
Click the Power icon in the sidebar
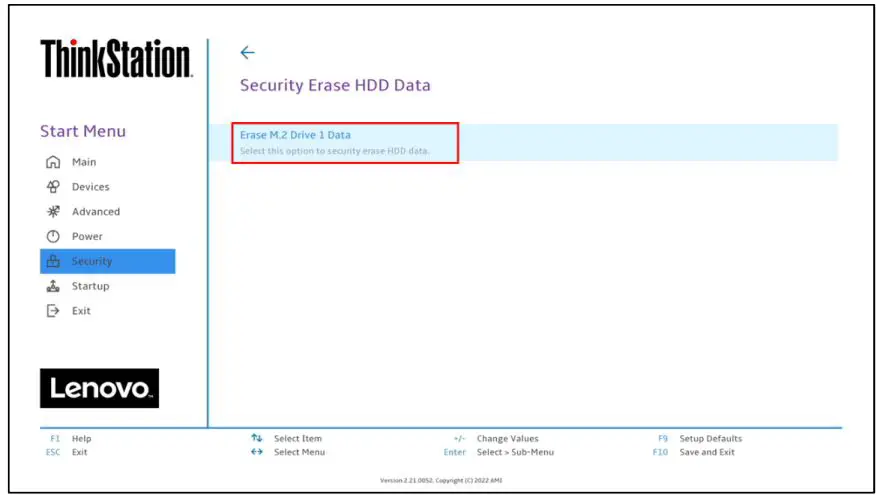(53, 236)
